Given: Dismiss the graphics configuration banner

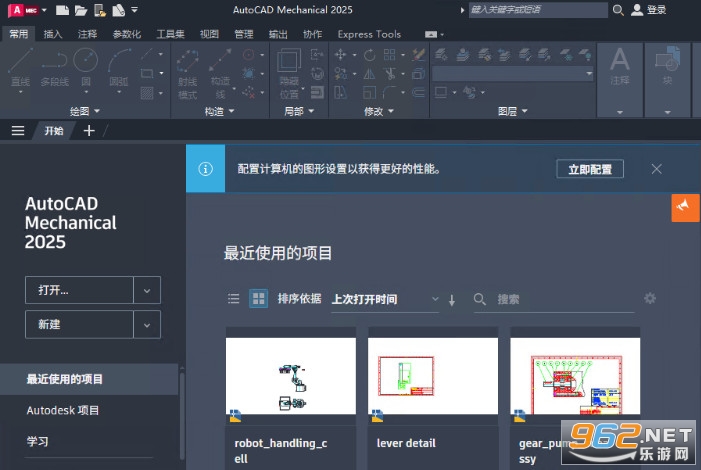Looking at the screenshot, I should 656,169.
